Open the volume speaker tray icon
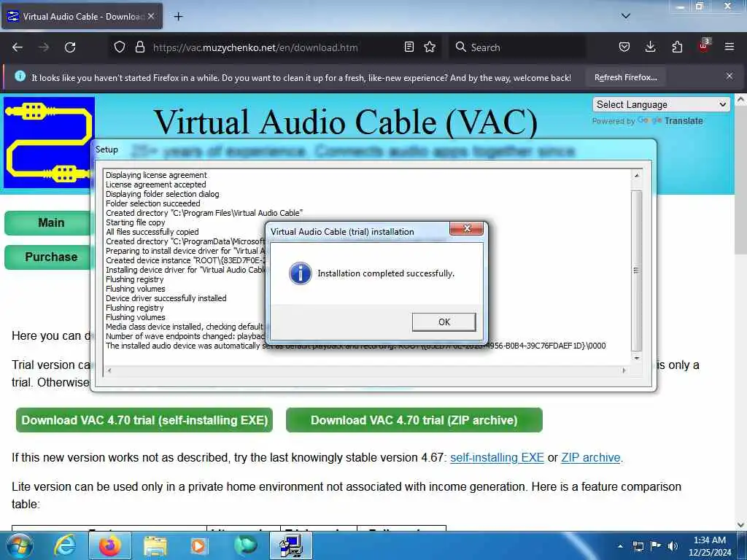747x560 pixels. tap(673, 546)
